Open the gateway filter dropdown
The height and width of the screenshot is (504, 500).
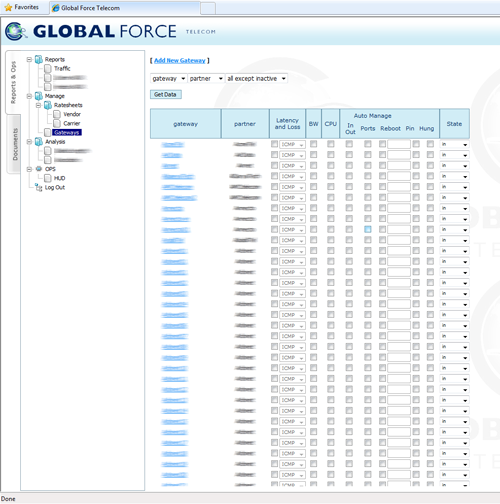pyautogui.click(x=168, y=79)
